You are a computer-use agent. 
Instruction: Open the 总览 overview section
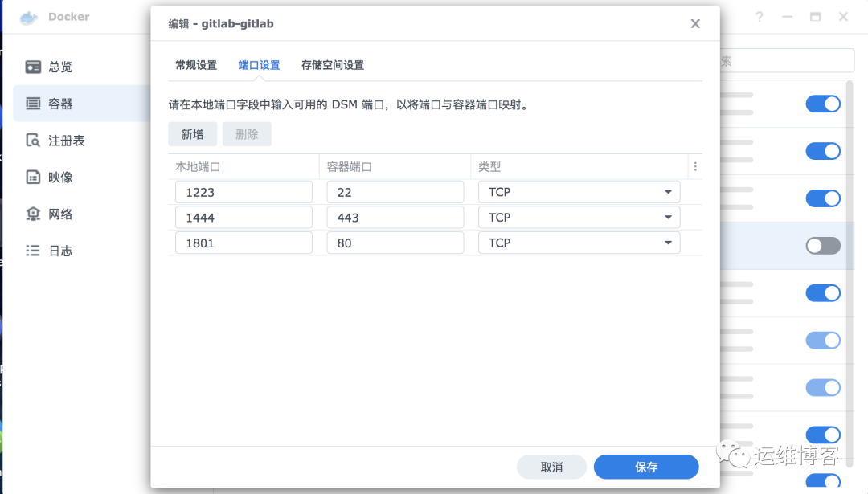click(49, 67)
